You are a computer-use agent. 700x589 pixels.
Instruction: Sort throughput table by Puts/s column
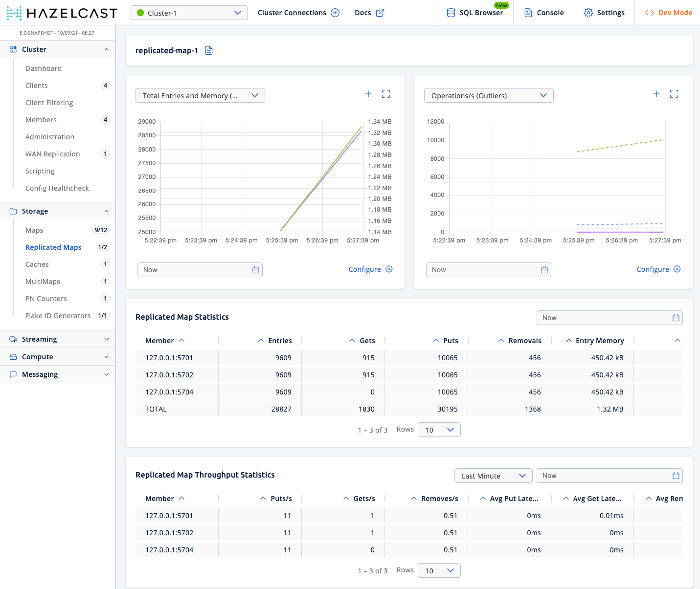tap(276, 499)
